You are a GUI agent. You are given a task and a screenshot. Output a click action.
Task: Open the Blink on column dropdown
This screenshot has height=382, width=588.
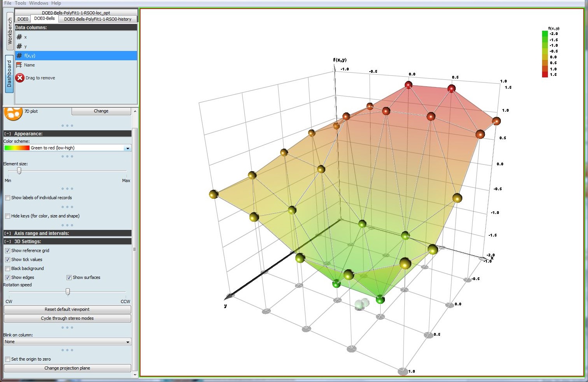[127, 342]
